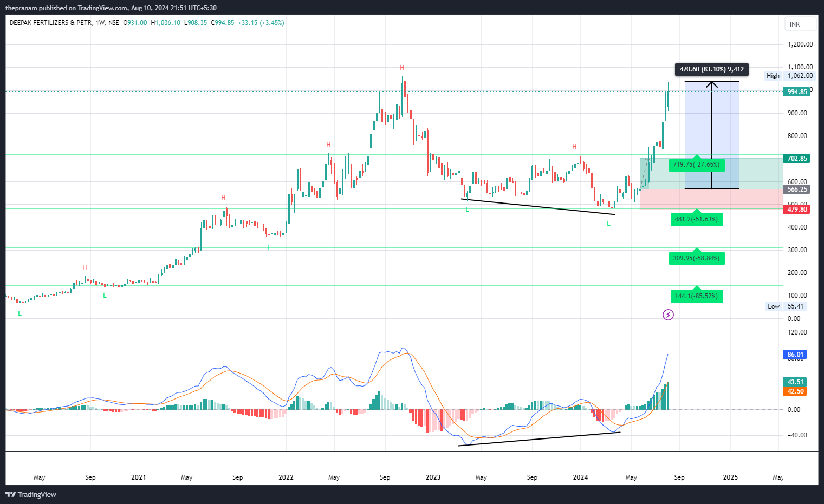The width and height of the screenshot is (824, 504).
Task: Click the 994.85 current price tag
Action: pos(797,92)
